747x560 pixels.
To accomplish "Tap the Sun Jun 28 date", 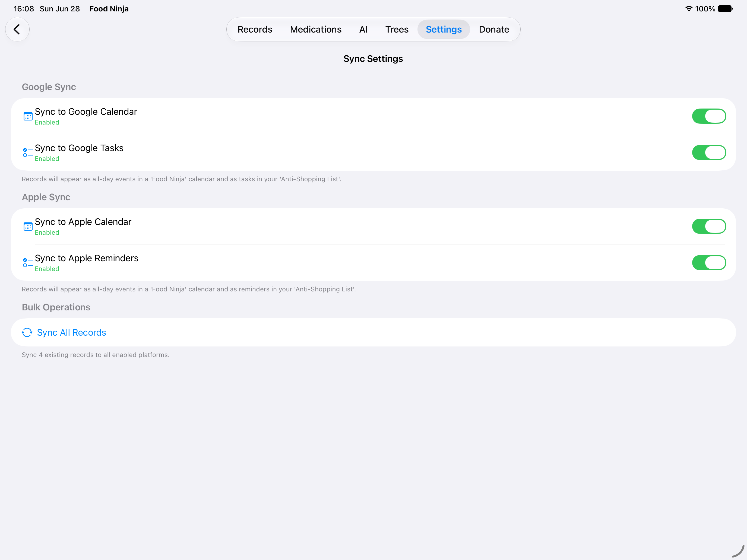I will tap(60, 9).
